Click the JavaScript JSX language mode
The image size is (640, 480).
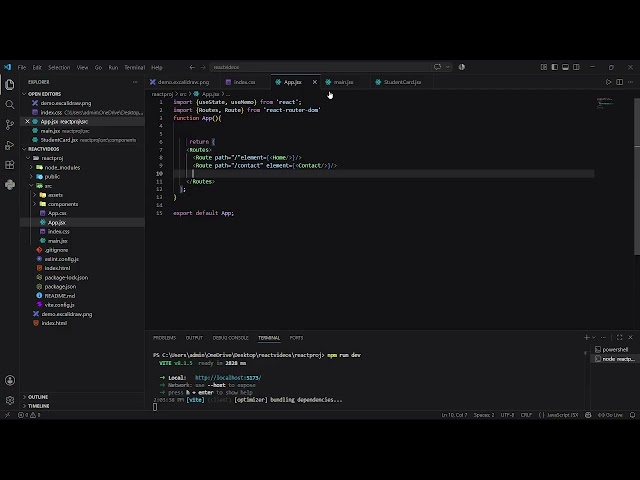coord(562,415)
